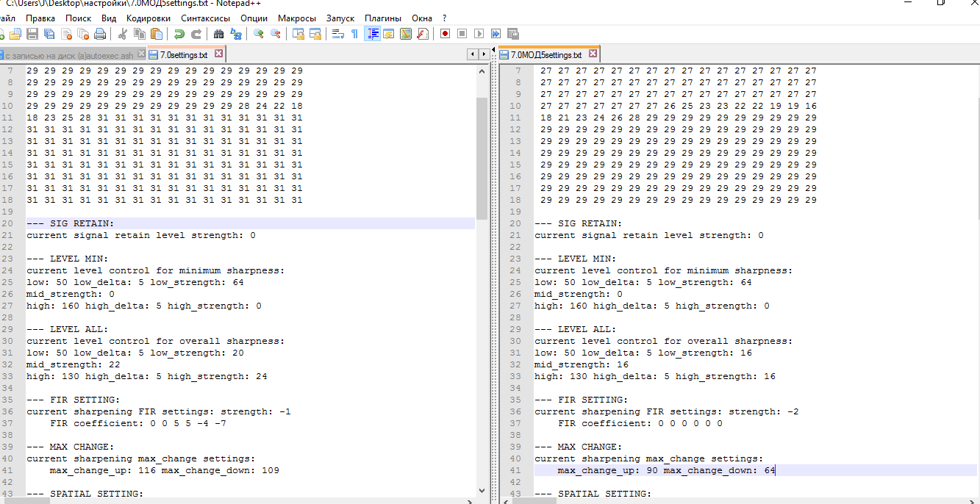Click the left pane vertical scrollbar thumb
Screen dimensions: 980x504
coord(482,158)
